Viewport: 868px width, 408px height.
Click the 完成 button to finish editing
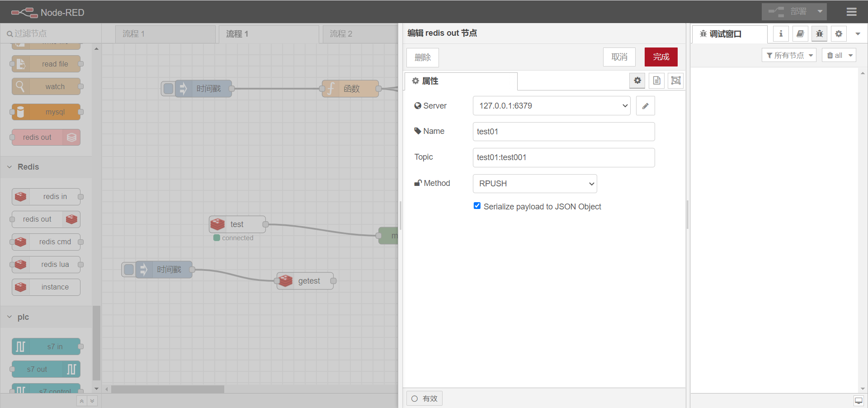[x=660, y=57]
